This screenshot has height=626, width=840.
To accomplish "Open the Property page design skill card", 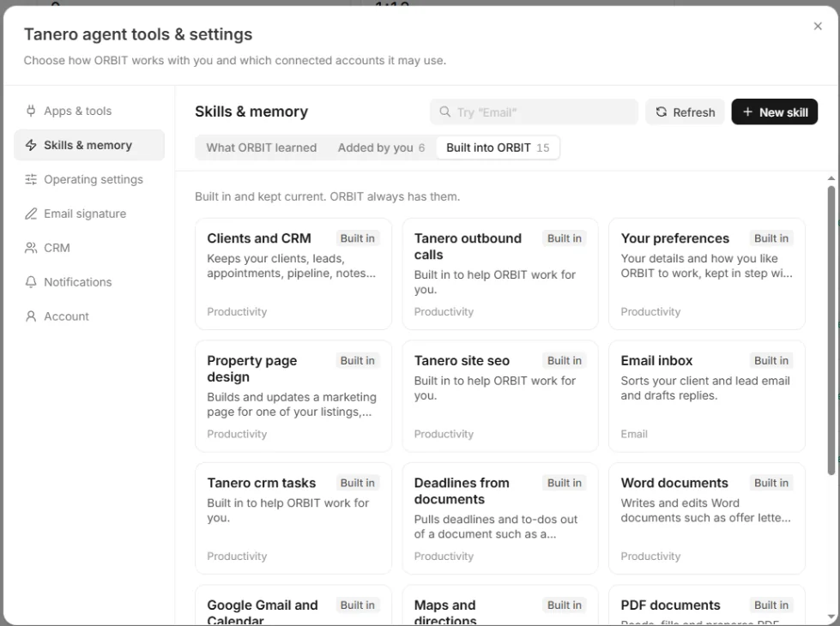I will click(x=293, y=395).
